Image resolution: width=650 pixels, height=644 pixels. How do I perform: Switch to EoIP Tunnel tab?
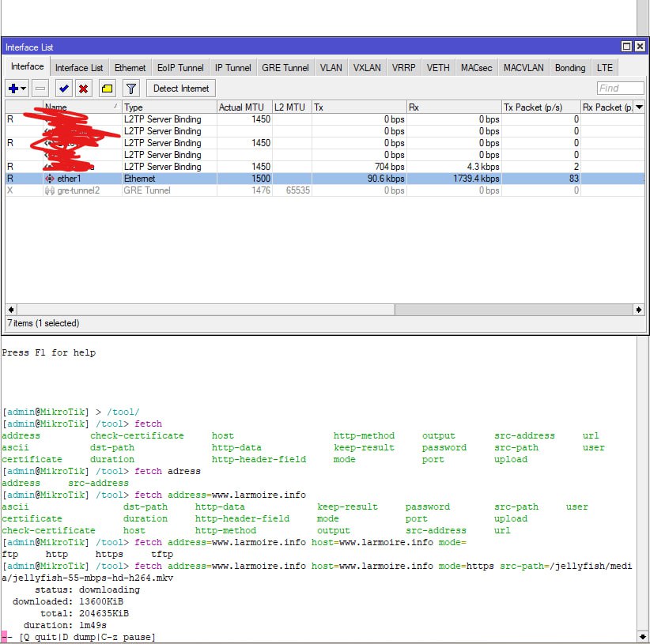tap(180, 68)
